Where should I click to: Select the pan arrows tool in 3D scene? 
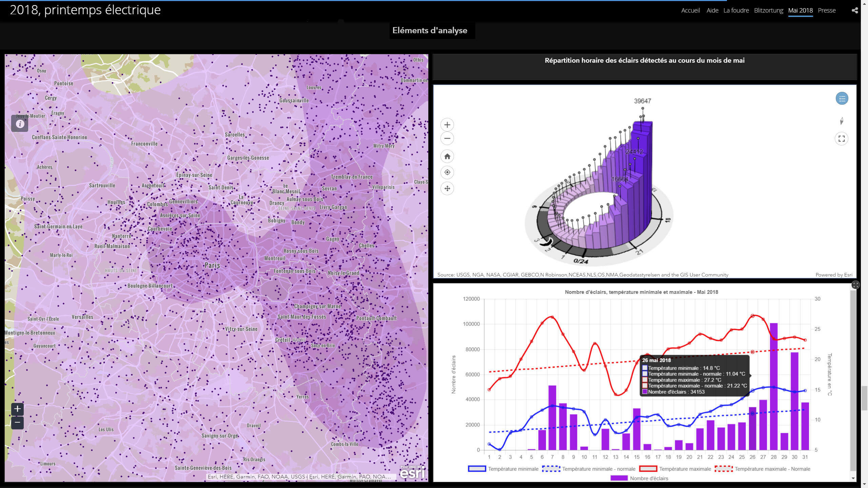pyautogui.click(x=447, y=188)
